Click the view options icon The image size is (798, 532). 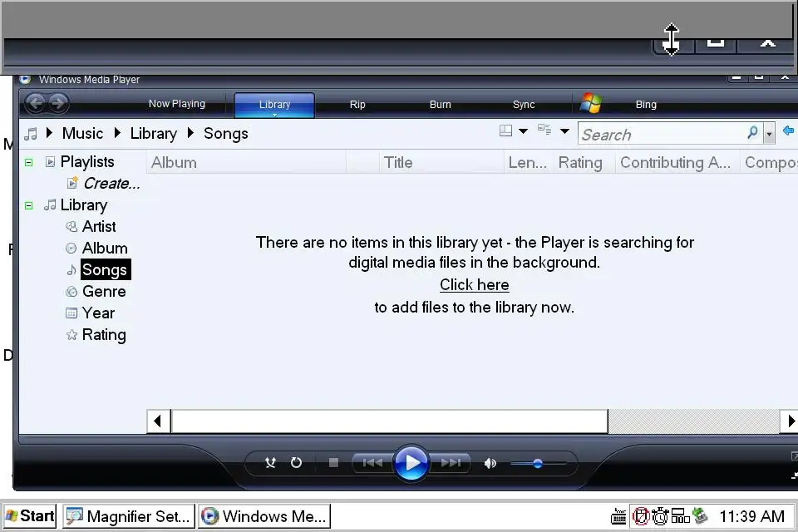pyautogui.click(x=544, y=130)
